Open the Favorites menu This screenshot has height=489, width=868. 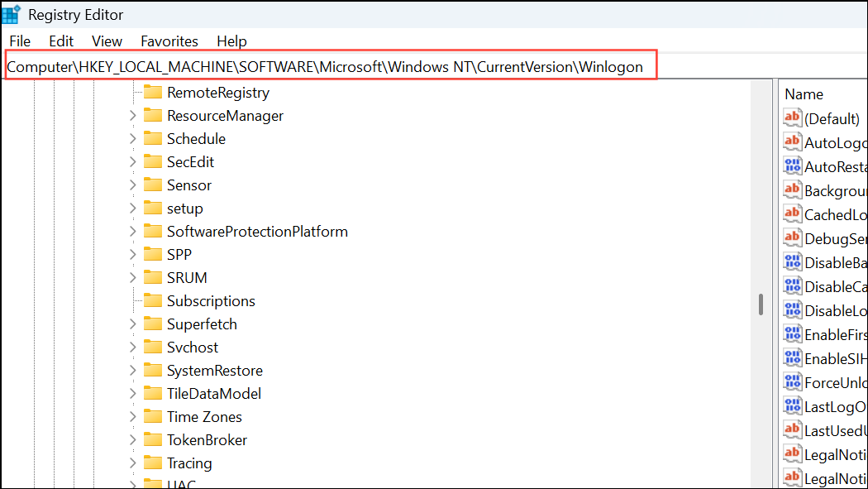[x=169, y=41]
